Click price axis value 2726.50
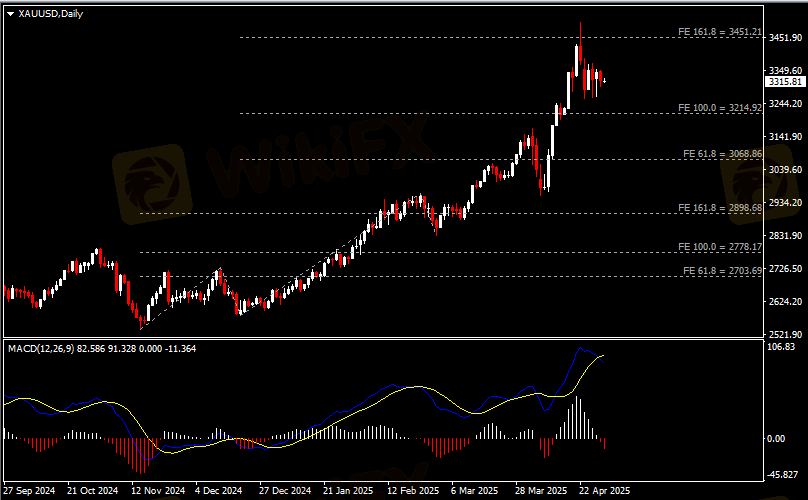808x500 pixels. pyautogui.click(x=785, y=269)
